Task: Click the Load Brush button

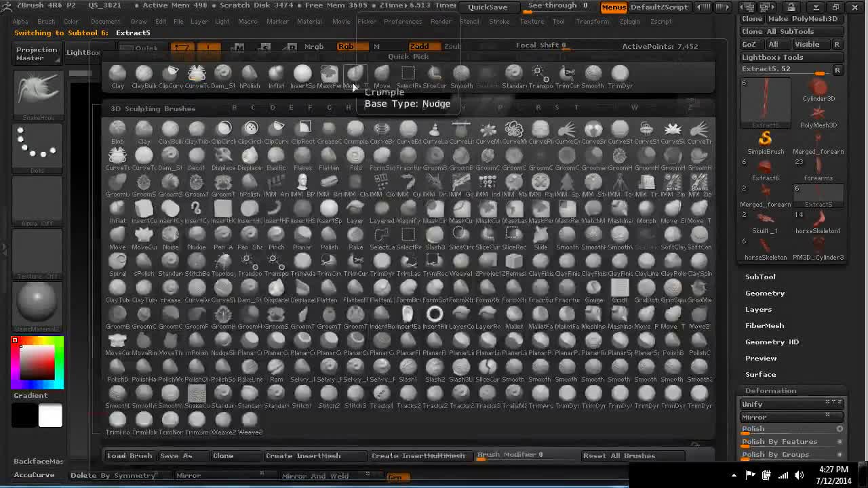Action: click(x=130, y=455)
